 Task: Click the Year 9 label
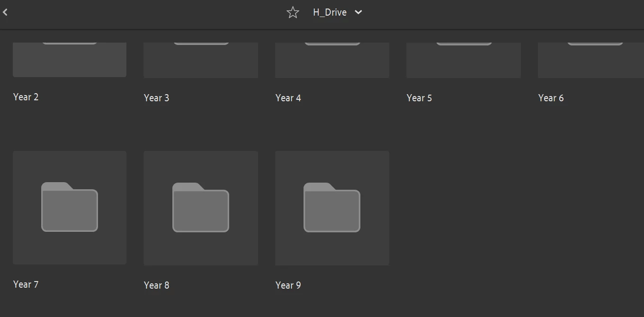288,285
